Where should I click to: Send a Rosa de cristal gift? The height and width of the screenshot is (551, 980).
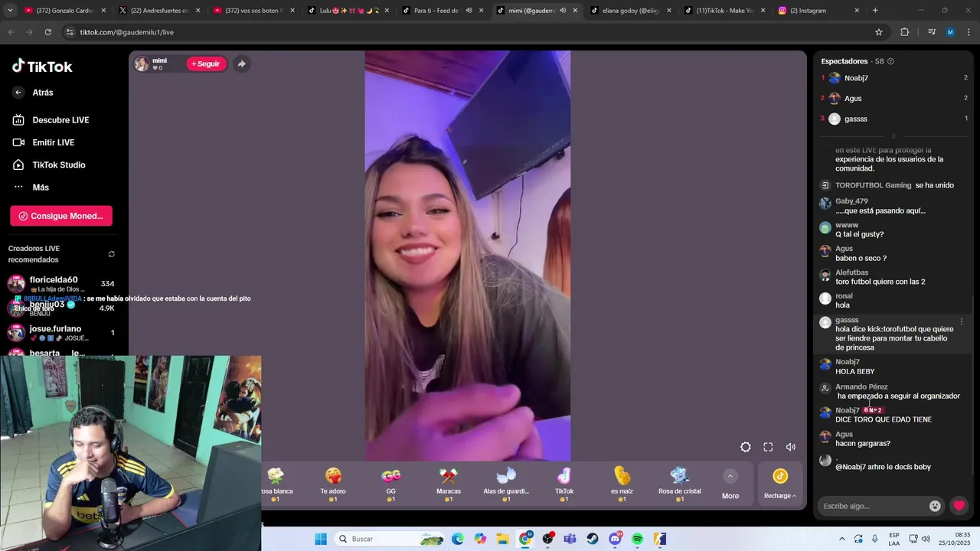(x=680, y=484)
